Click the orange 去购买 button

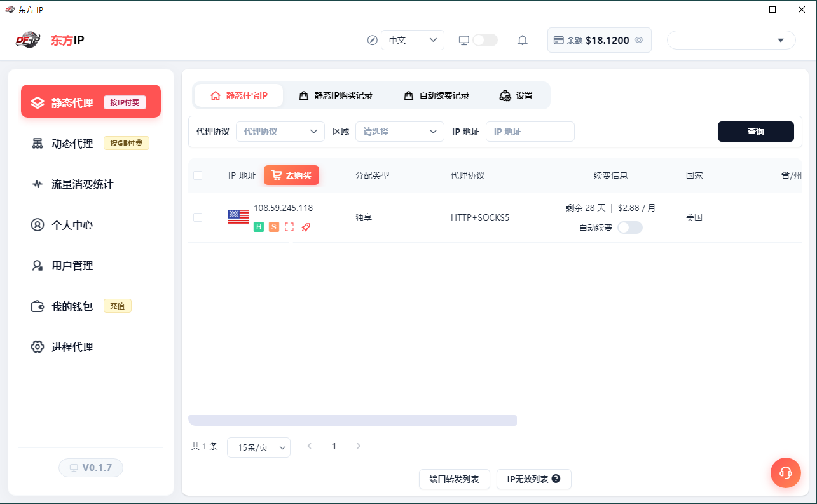[x=291, y=175]
